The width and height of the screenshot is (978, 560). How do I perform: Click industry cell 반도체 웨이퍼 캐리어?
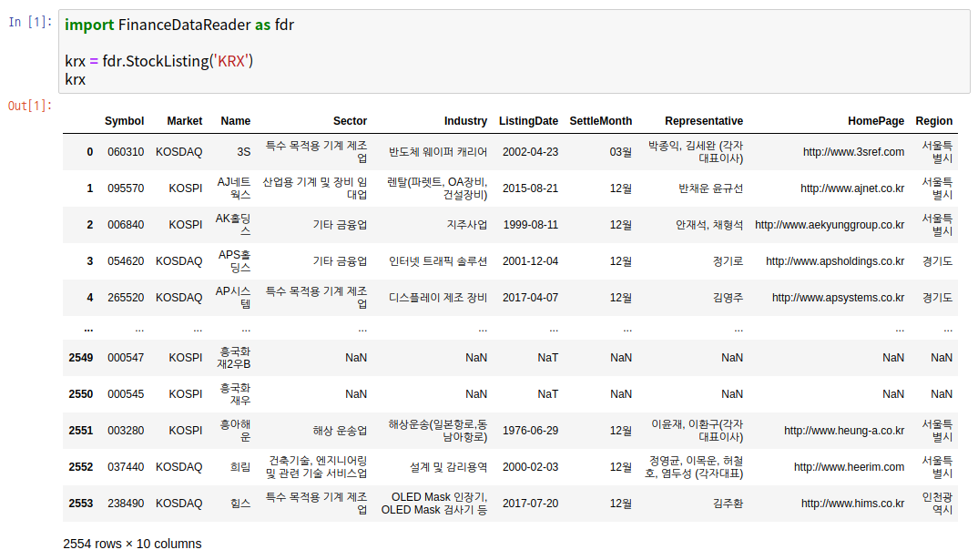pos(438,152)
